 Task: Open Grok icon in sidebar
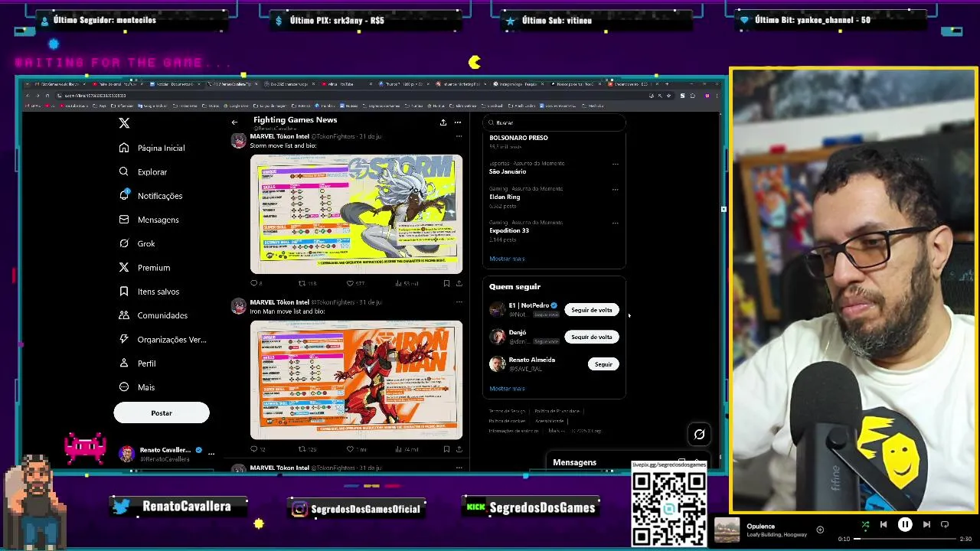124,243
